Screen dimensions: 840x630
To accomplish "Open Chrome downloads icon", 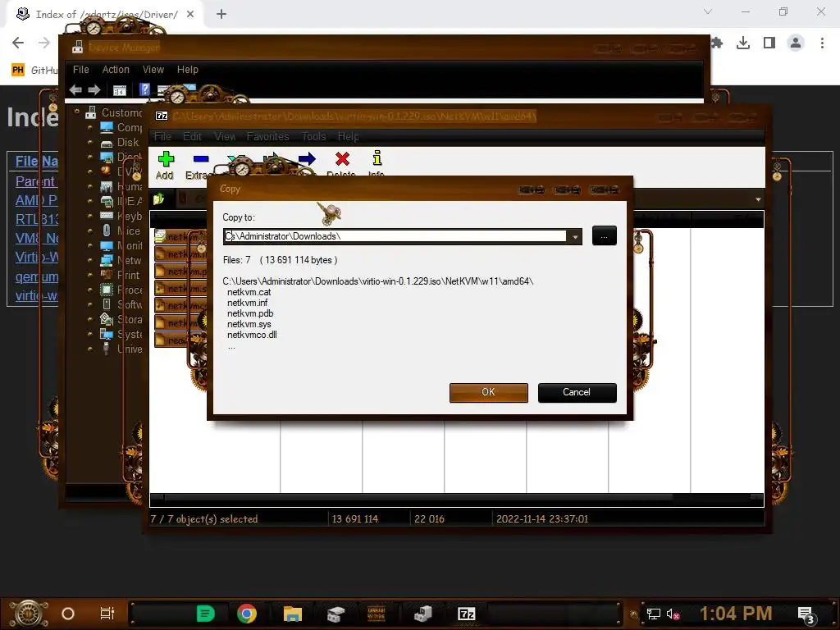I will tap(743, 43).
